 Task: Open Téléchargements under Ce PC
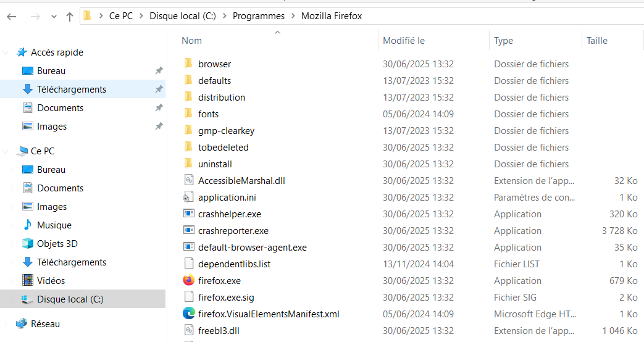tap(72, 262)
